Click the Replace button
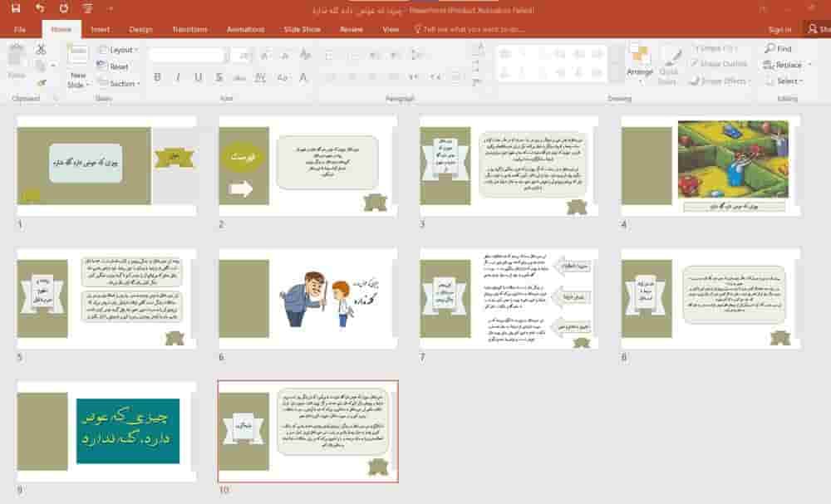This screenshot has height=504, width=831. [x=787, y=65]
